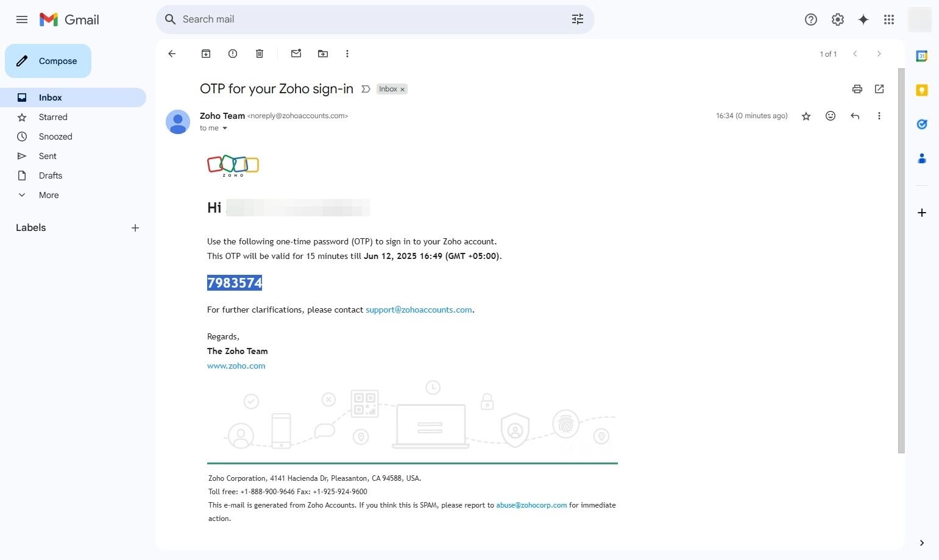Open Google apps grid

pyautogui.click(x=889, y=19)
